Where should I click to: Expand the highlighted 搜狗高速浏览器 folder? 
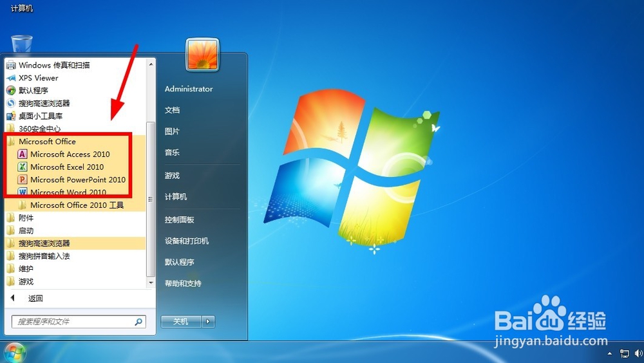pos(75,243)
